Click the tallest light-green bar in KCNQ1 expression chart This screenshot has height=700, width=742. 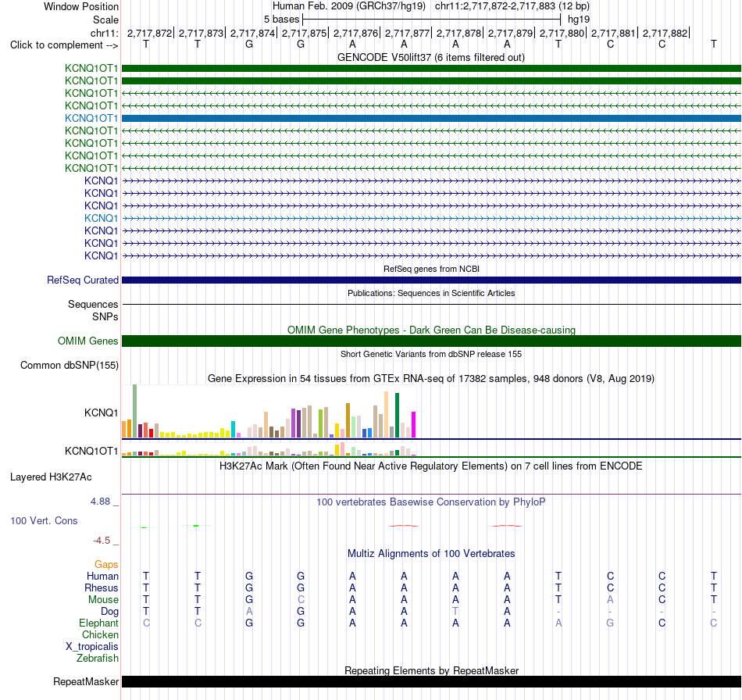point(135,411)
